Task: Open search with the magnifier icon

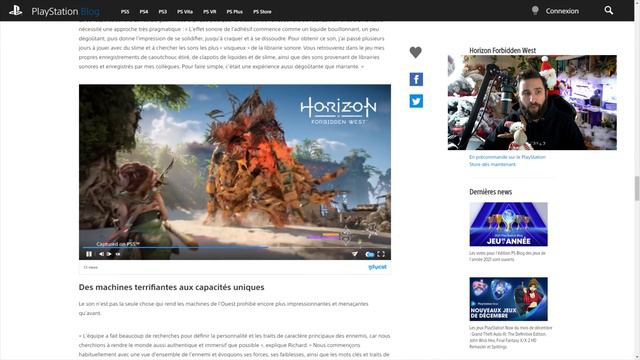Action: (609, 10)
